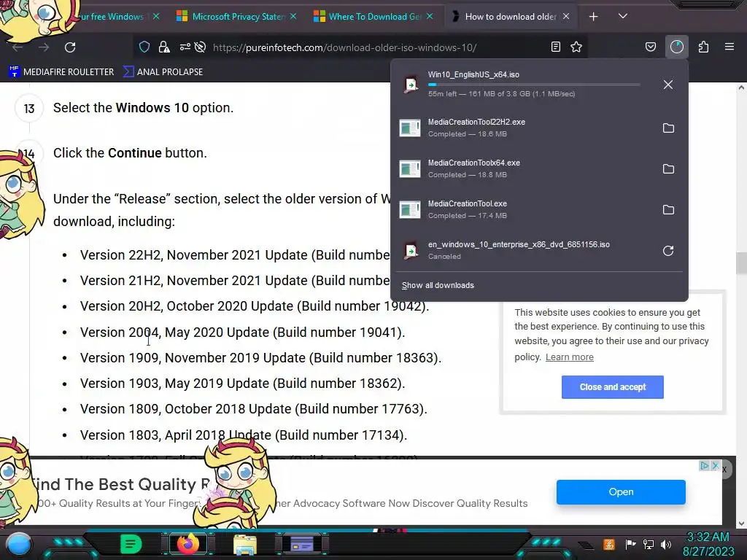Screen dimensions: 747x560
Task: Click the Win10 ISO download progress bar
Action: coord(533,85)
